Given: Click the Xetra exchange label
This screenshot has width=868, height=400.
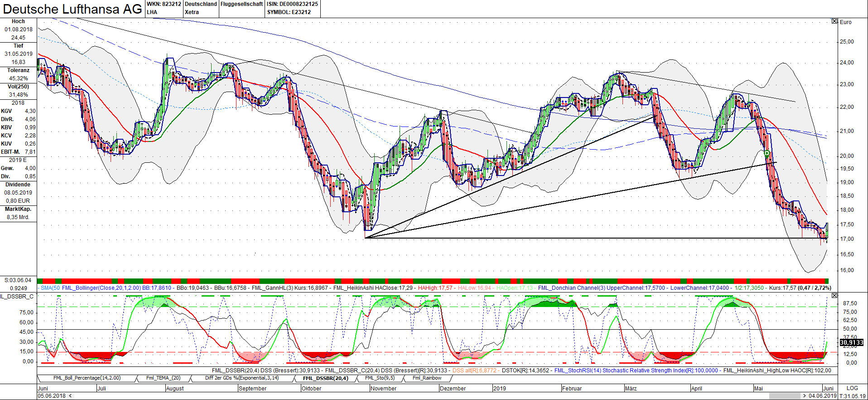Looking at the screenshot, I should click(x=192, y=12).
